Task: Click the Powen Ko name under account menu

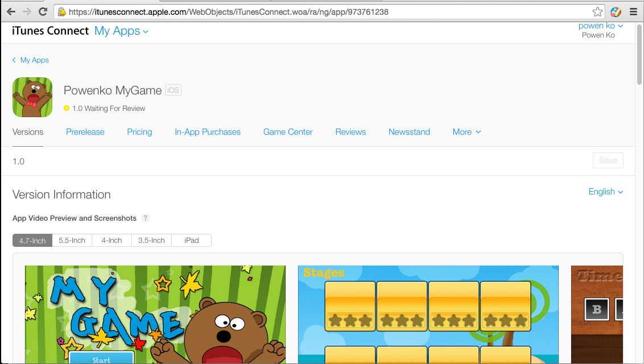Action: pos(598,35)
